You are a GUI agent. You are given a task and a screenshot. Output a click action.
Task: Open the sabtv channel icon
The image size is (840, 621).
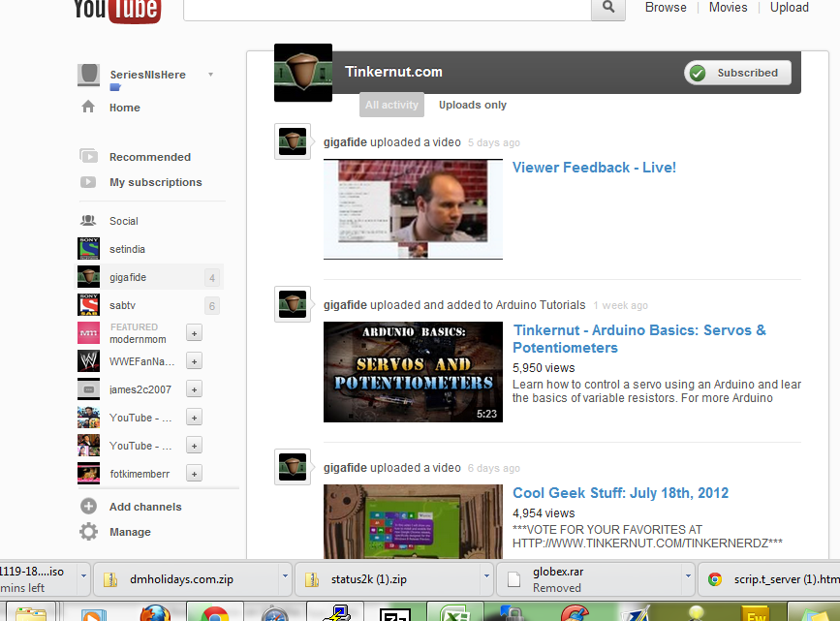coord(88,305)
